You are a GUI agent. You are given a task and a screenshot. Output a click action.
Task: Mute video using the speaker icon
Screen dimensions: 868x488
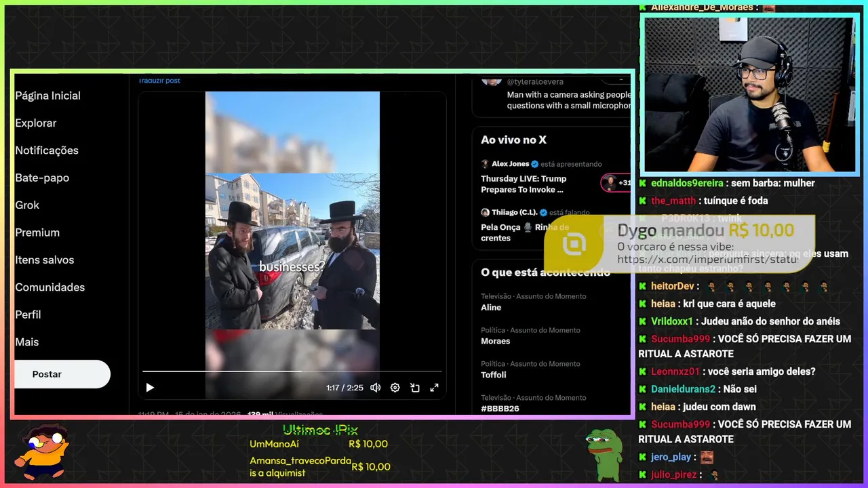[x=375, y=388]
